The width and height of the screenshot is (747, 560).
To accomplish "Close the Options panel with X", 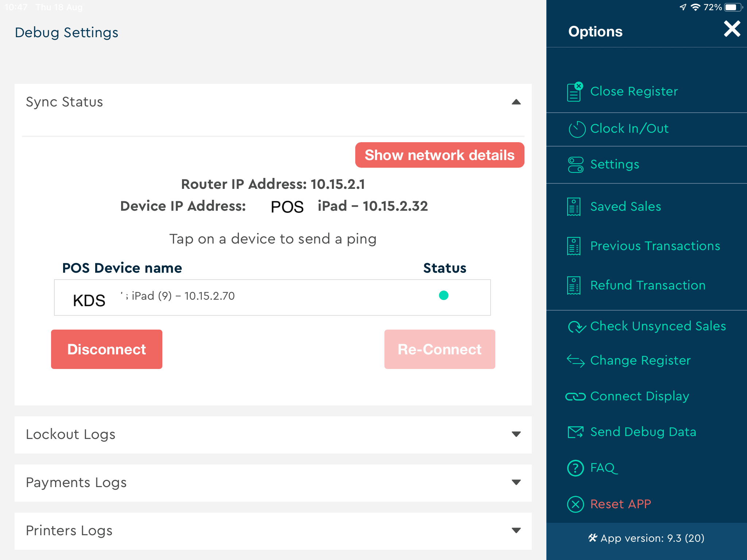I will point(732,29).
